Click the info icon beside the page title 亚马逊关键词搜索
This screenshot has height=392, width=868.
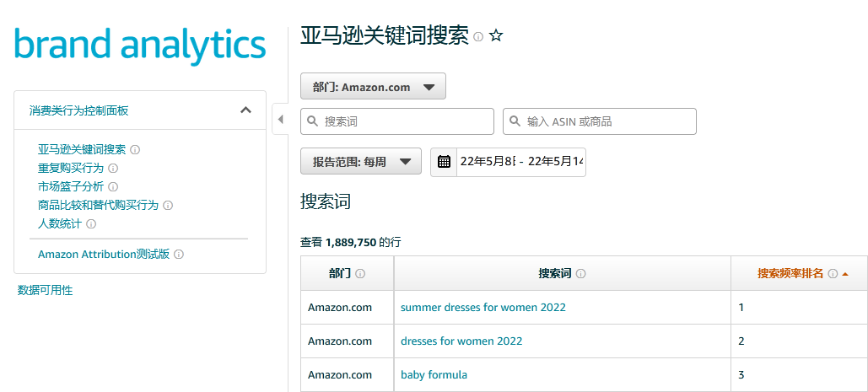[479, 36]
